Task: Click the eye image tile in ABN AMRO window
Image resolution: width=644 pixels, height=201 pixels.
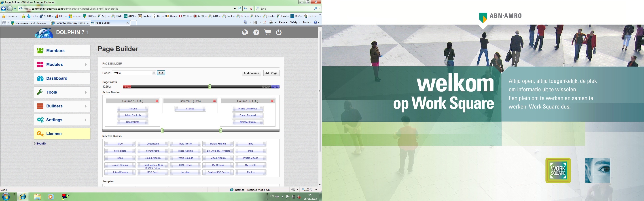Action: (x=597, y=171)
